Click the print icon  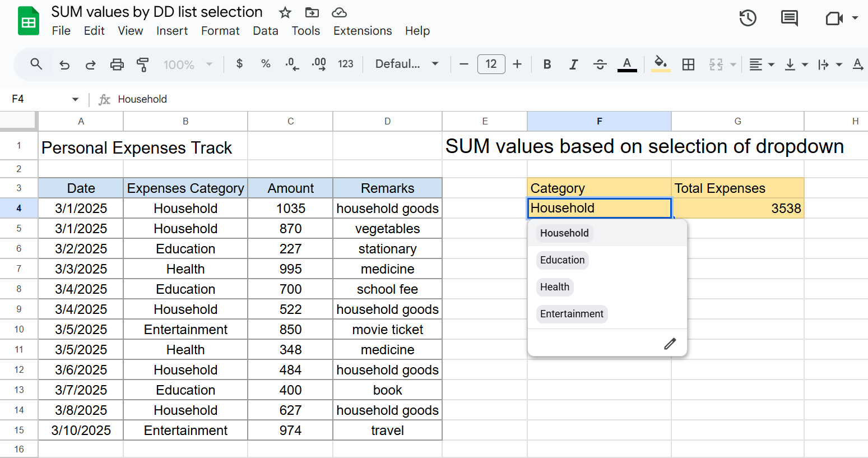pos(117,64)
